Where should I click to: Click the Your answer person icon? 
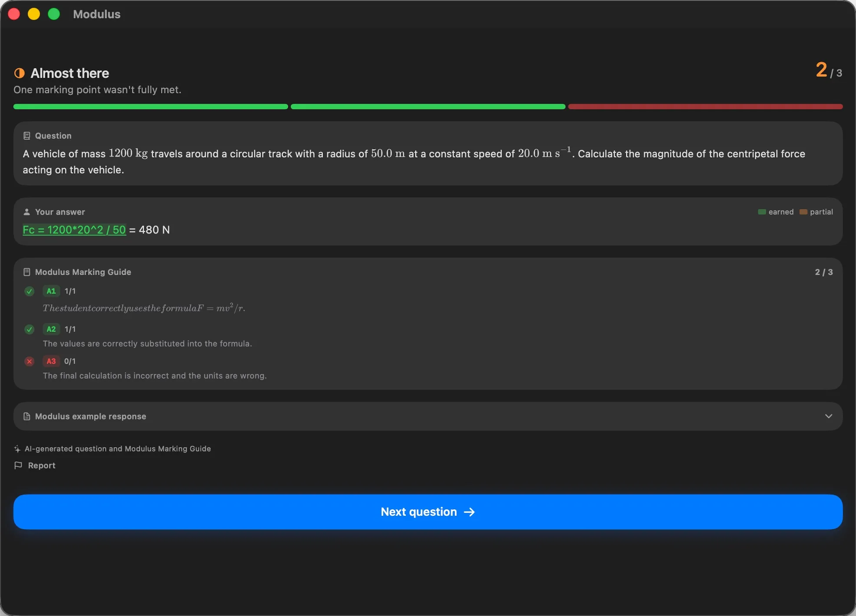pos(26,212)
